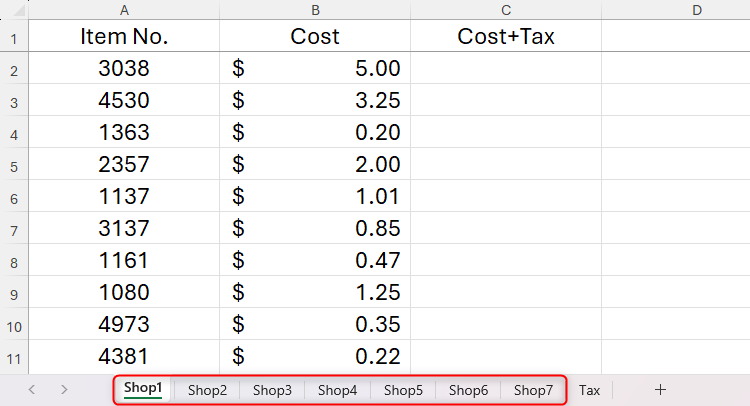
Task: Open the Shop3 sheet tab
Action: pos(272,390)
